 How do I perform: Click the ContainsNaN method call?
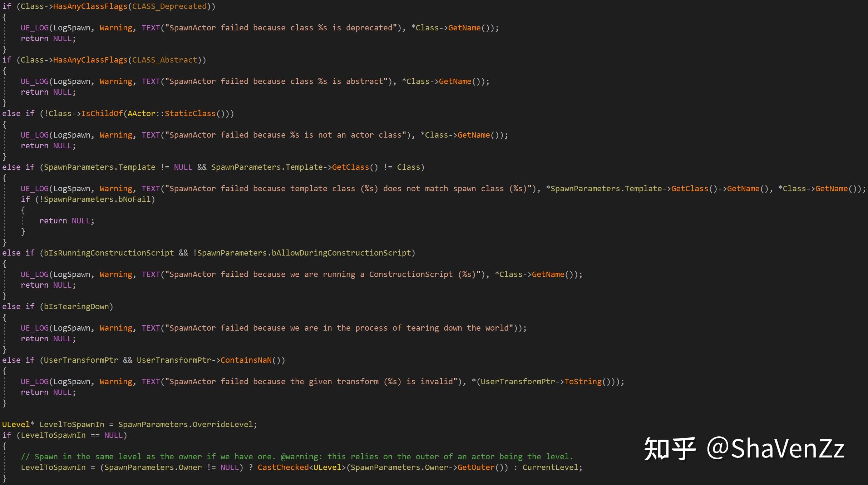coord(246,360)
